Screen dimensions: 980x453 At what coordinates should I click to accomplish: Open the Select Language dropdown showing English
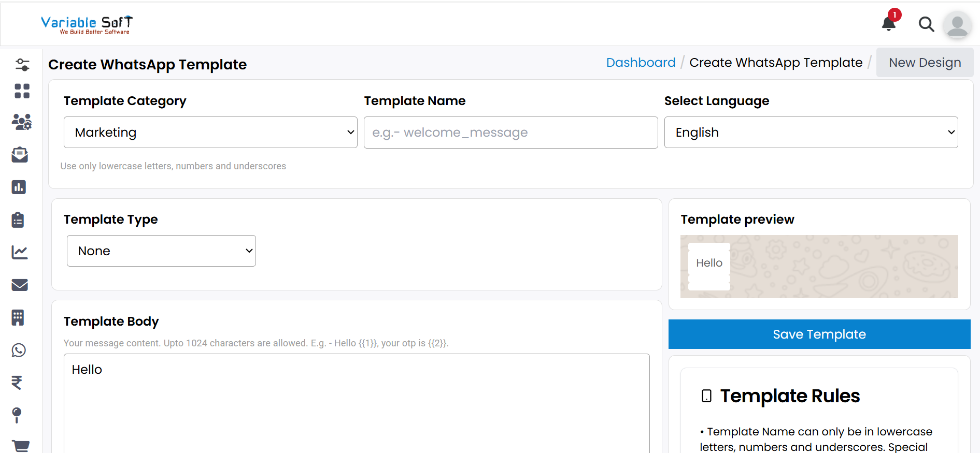pos(811,133)
